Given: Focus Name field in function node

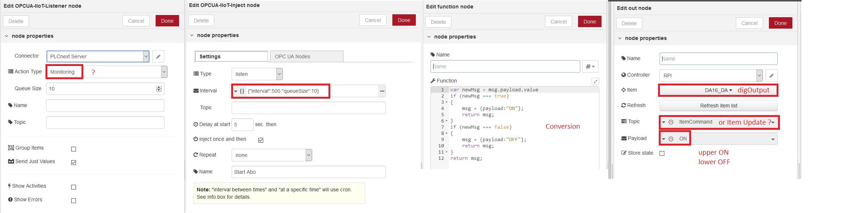Looking at the screenshot, I should tap(505, 66).
